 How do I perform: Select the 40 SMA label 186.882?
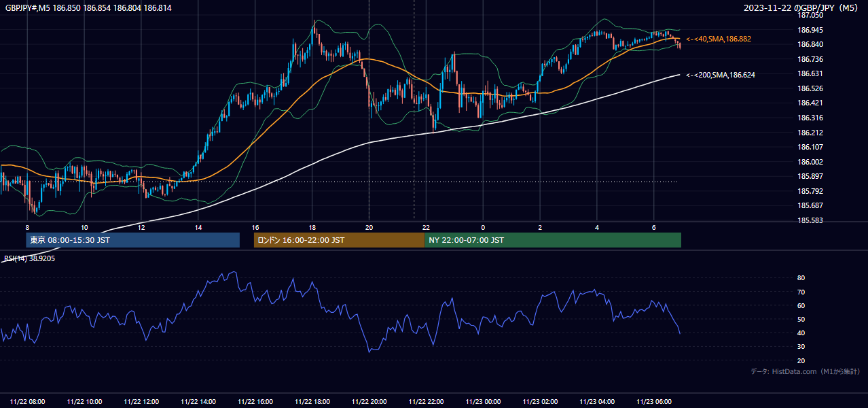point(719,39)
